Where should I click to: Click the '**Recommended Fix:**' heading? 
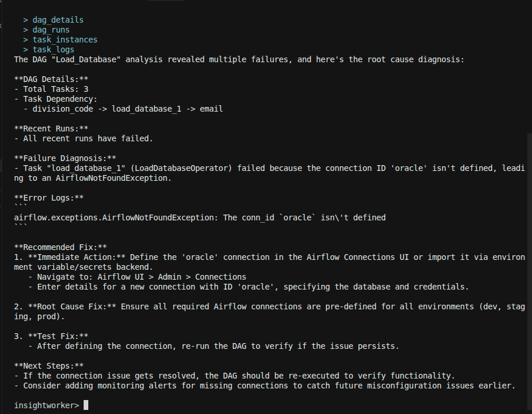point(60,247)
